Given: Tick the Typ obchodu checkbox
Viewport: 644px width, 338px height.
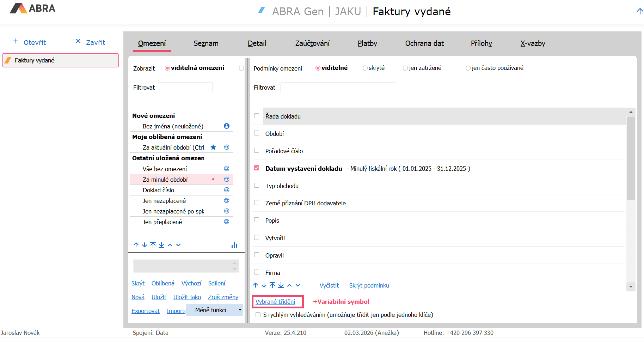Looking at the screenshot, I should pyautogui.click(x=257, y=185).
